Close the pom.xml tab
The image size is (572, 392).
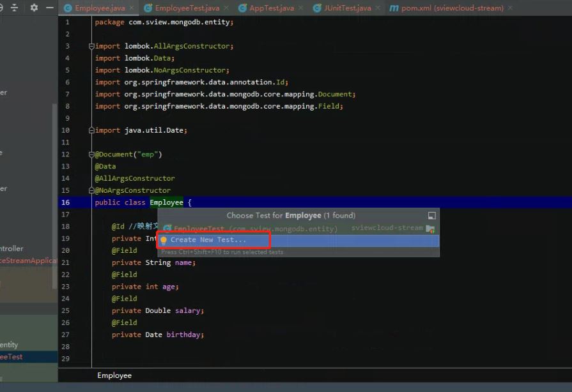[510, 8]
